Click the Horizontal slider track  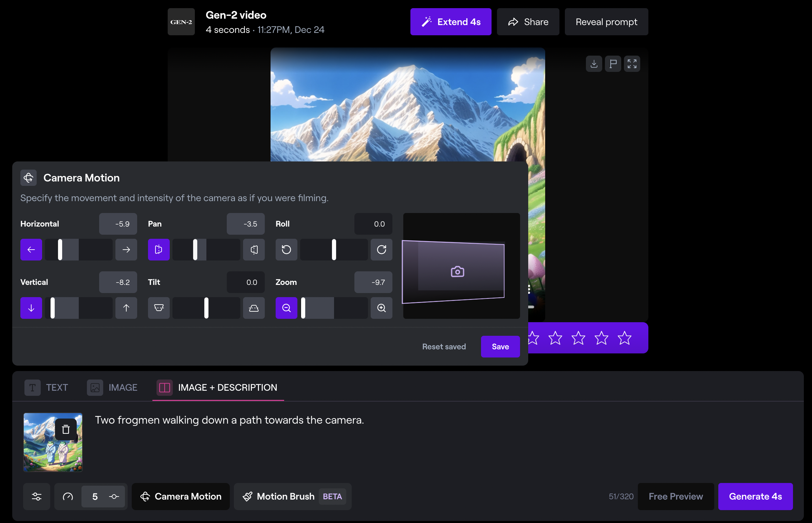click(x=78, y=250)
